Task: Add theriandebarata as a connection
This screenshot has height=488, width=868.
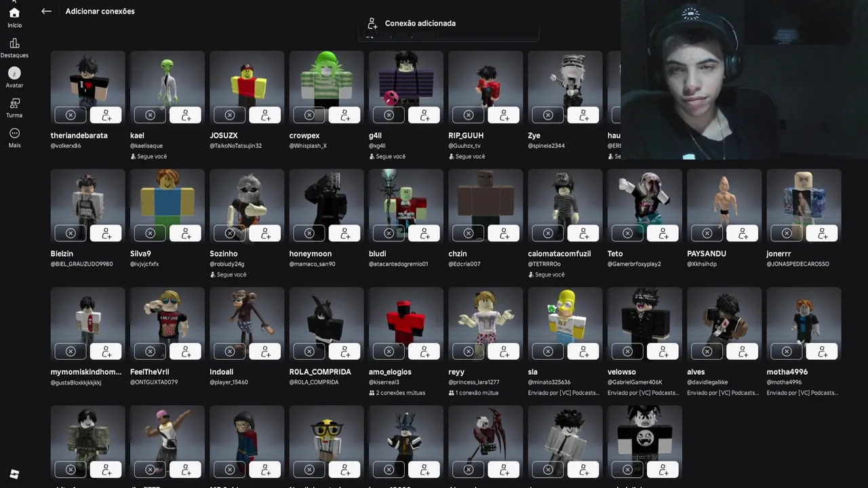Action: pos(106,115)
